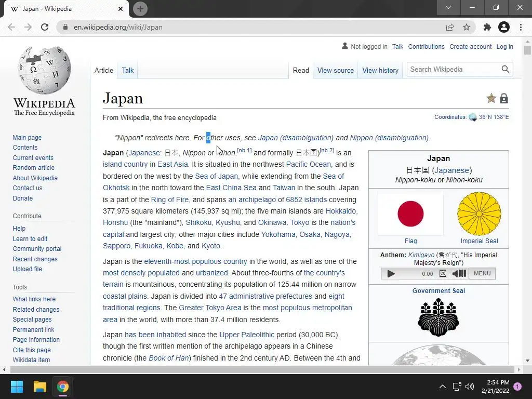Open Japan (disambiguation) link
Viewport: 532px width, 399px height.
point(296,138)
